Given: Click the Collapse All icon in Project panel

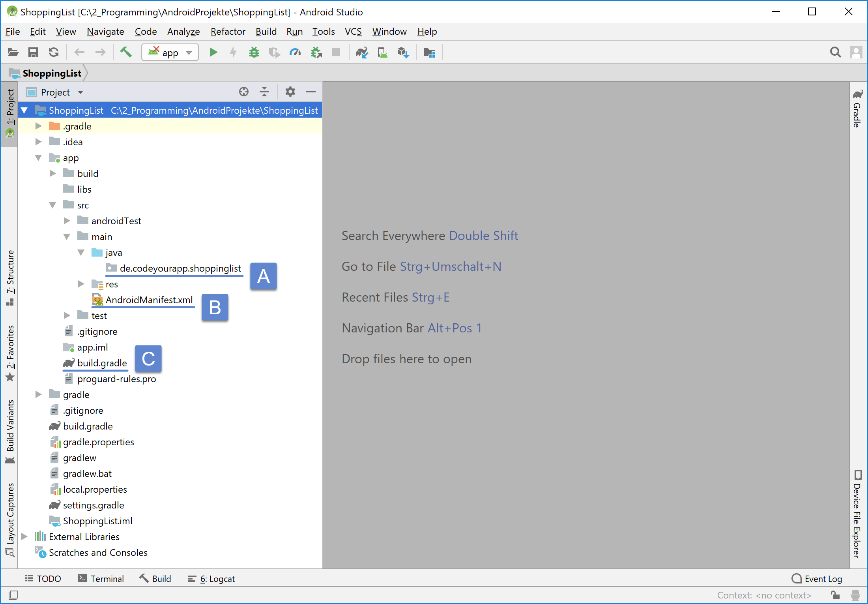Looking at the screenshot, I should (x=264, y=92).
